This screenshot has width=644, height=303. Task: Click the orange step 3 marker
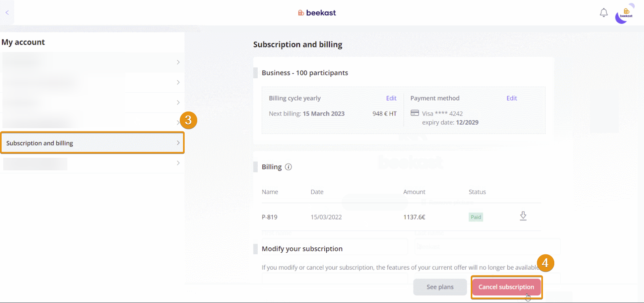click(188, 120)
